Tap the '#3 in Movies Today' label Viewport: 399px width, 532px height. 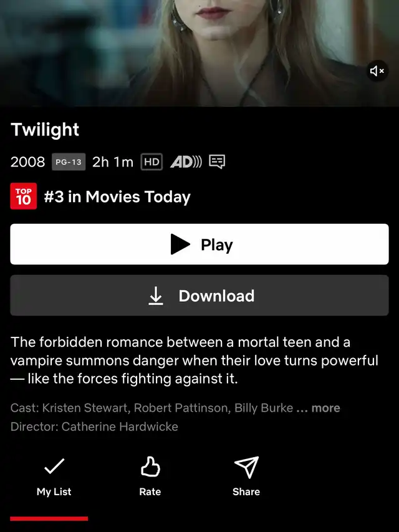point(117,197)
